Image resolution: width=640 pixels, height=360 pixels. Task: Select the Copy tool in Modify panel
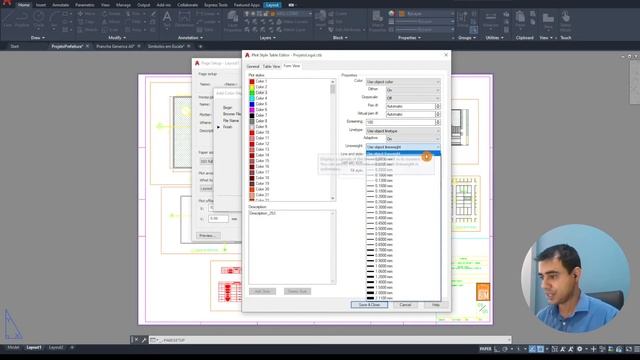(86, 22)
